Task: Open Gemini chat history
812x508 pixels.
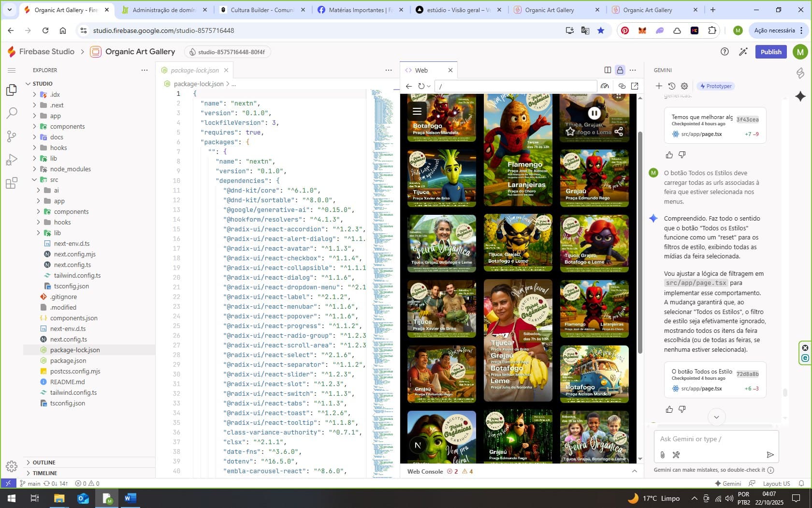Action: (672, 86)
